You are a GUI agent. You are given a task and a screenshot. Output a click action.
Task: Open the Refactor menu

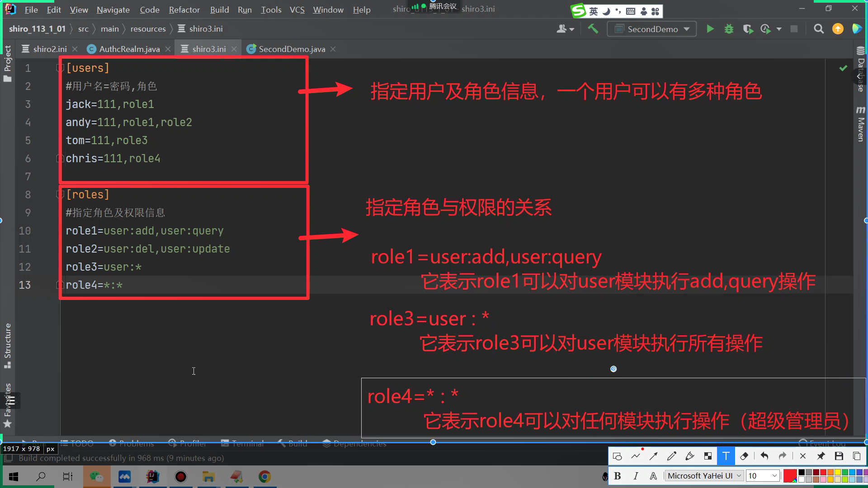(x=184, y=9)
